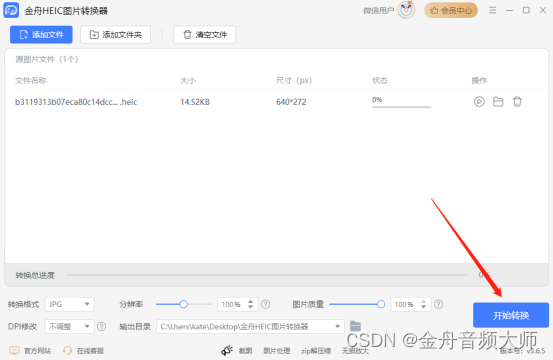Click the 源图片文件 (1个) heading
Screen dimensions: 553x360
47,59
